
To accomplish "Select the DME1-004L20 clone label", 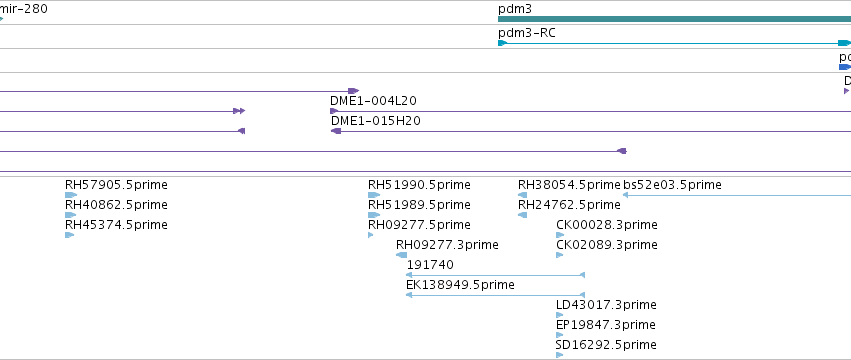I will 373,101.
